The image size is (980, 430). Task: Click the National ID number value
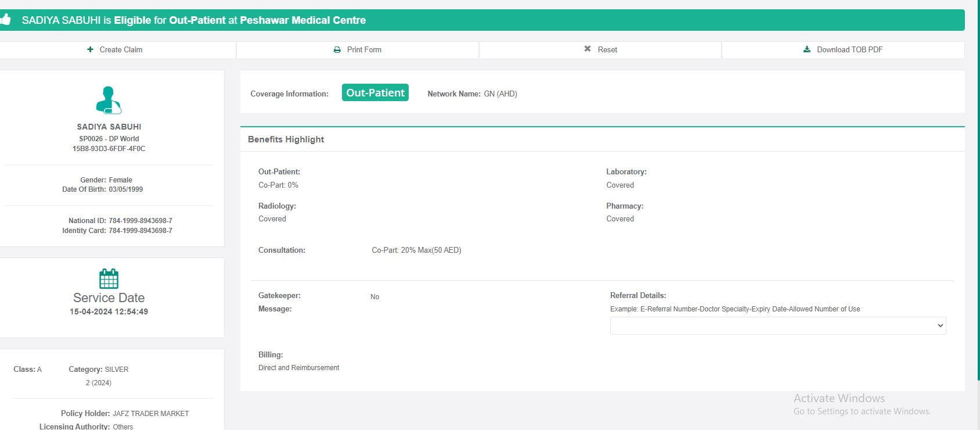tap(140, 221)
